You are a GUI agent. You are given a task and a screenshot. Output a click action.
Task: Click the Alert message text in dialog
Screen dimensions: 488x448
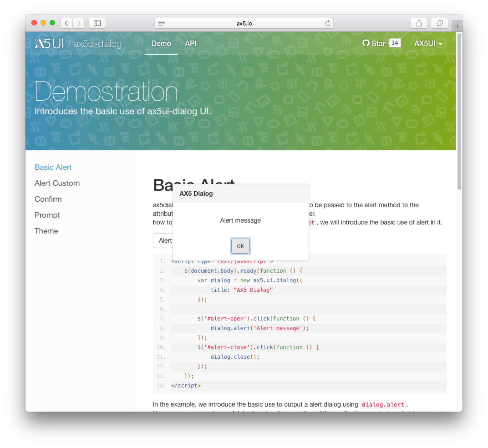(240, 220)
